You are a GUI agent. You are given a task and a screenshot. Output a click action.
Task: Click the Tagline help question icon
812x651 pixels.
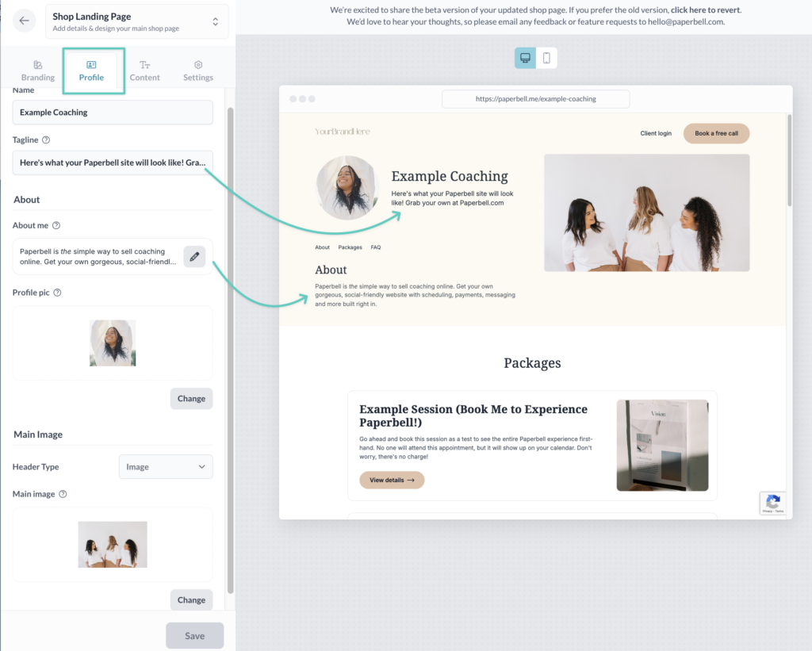coord(46,140)
